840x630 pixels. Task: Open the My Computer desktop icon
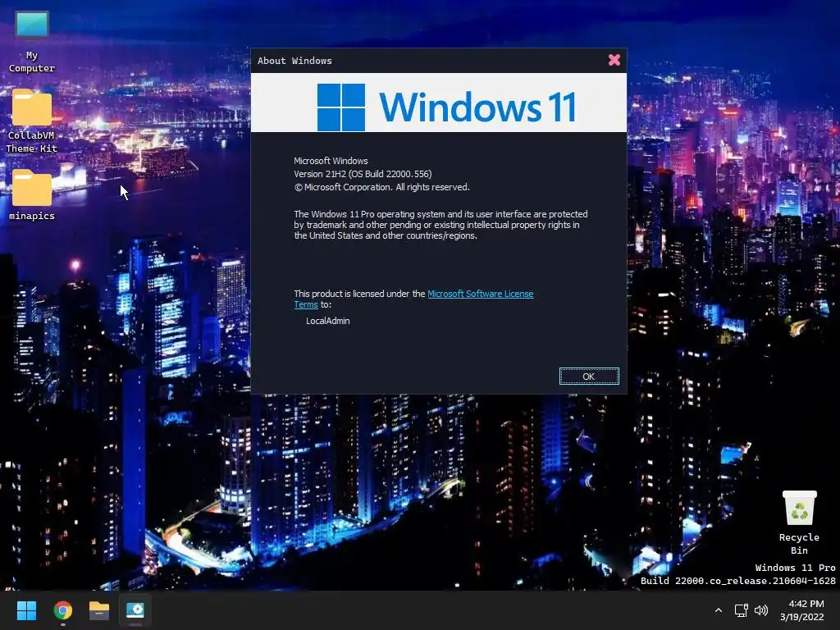[32, 42]
